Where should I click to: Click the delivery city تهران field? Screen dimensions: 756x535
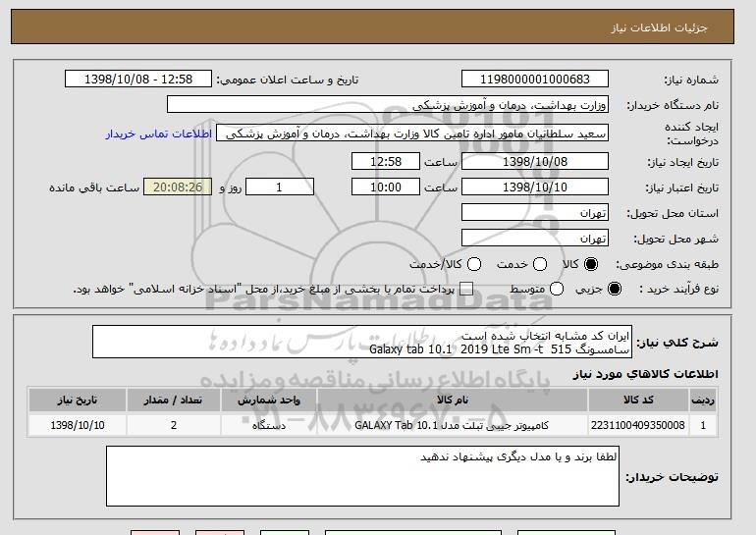coord(535,239)
